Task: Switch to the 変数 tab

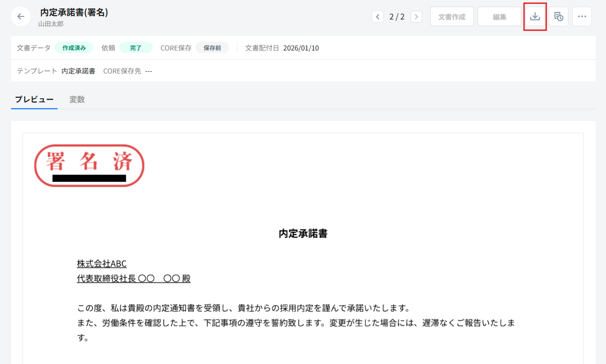Action: click(x=77, y=100)
